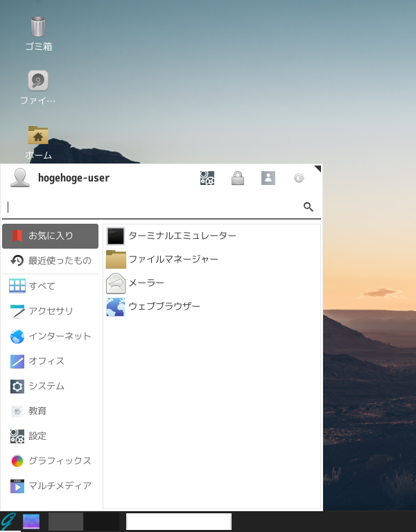Select the オフィス category
Viewport: 416px width, 532px height.
(50, 361)
